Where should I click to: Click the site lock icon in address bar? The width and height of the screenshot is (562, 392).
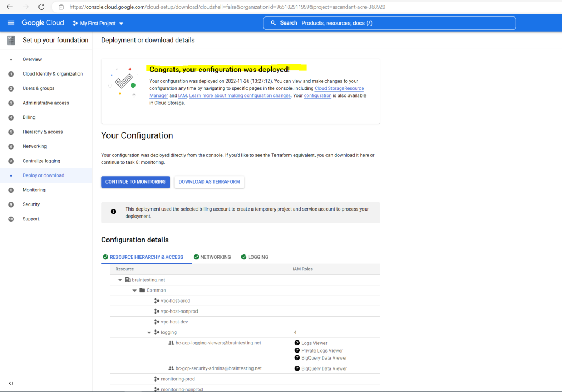click(61, 7)
